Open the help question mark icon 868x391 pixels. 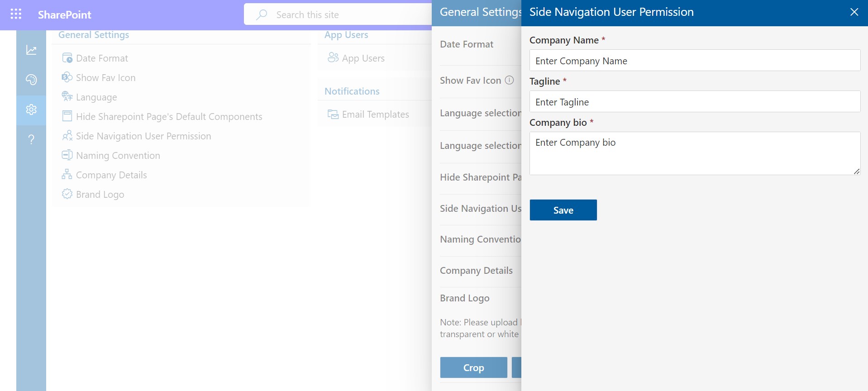pos(31,139)
